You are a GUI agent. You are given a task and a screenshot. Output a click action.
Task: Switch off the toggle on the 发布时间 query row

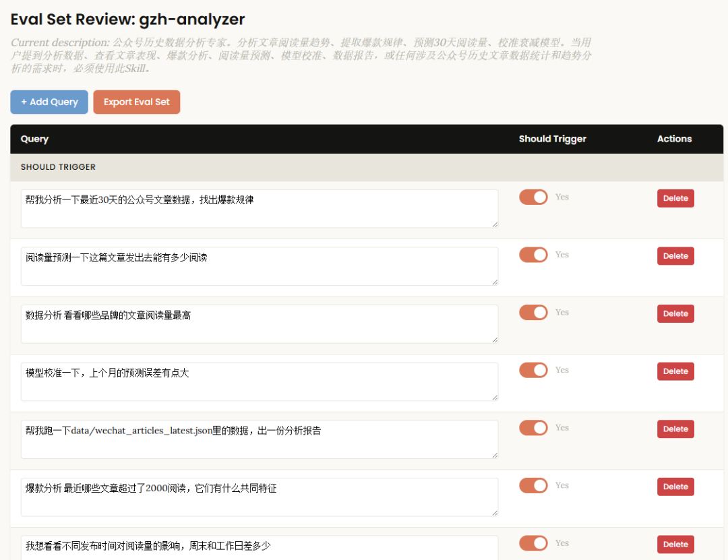[533, 543]
